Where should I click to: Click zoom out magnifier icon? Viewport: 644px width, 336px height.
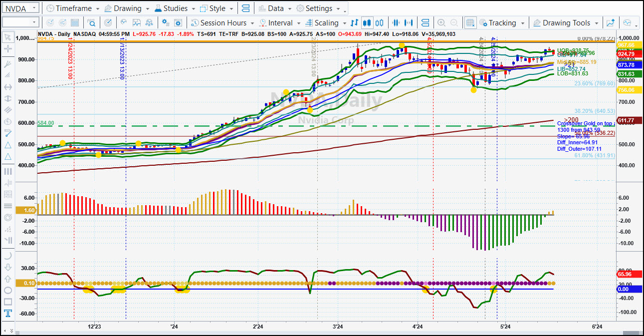pos(454,22)
